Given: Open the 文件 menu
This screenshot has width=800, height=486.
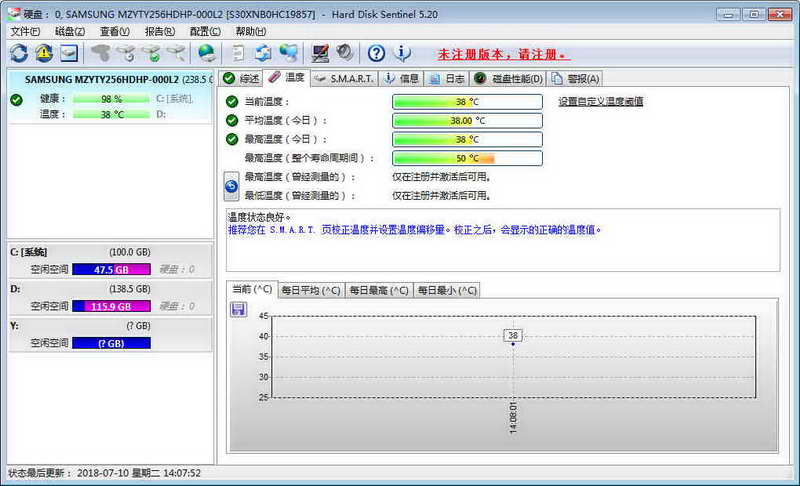Looking at the screenshot, I should 24,32.
